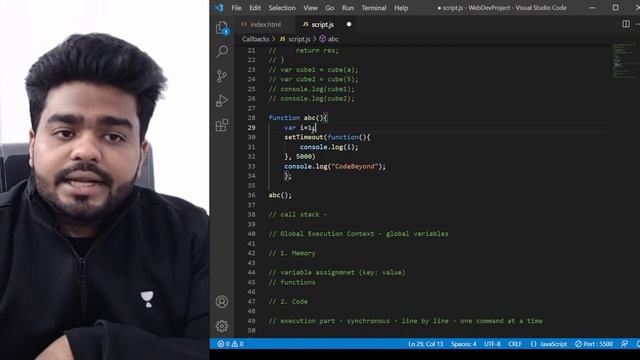Open the Go menu
The height and width of the screenshot is (360, 640).
click(330, 8)
